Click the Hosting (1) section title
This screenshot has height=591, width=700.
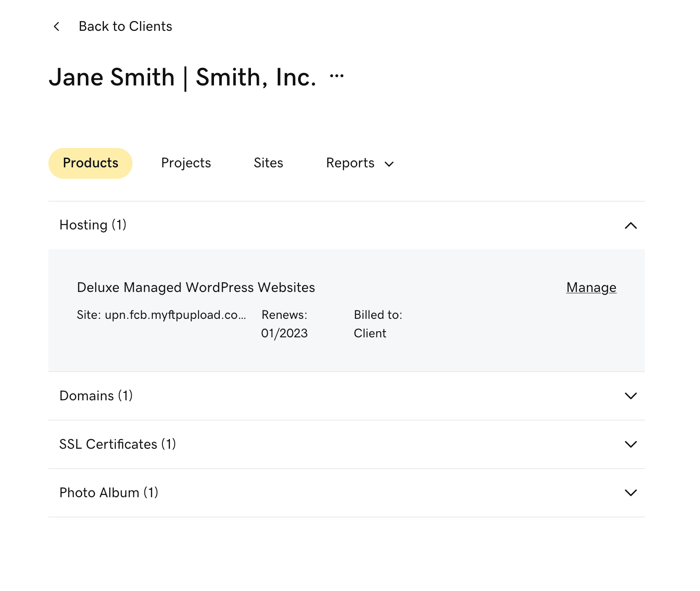click(x=93, y=225)
